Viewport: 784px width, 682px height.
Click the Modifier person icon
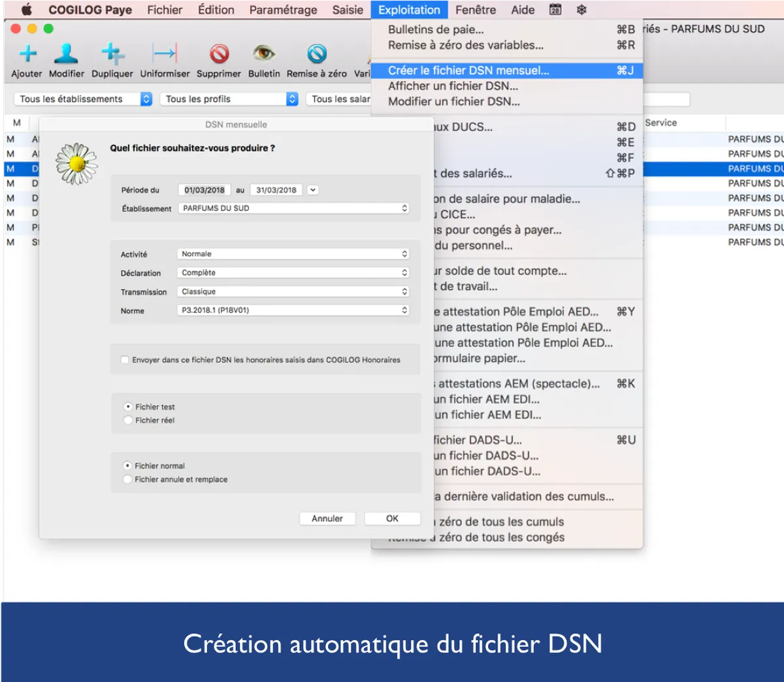coord(66,54)
